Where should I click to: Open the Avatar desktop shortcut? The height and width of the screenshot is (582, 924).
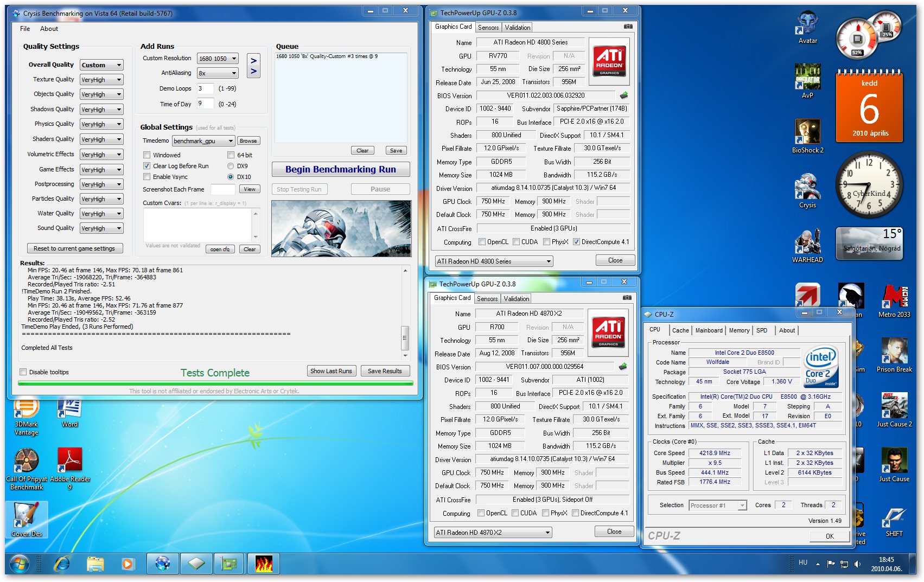807,27
